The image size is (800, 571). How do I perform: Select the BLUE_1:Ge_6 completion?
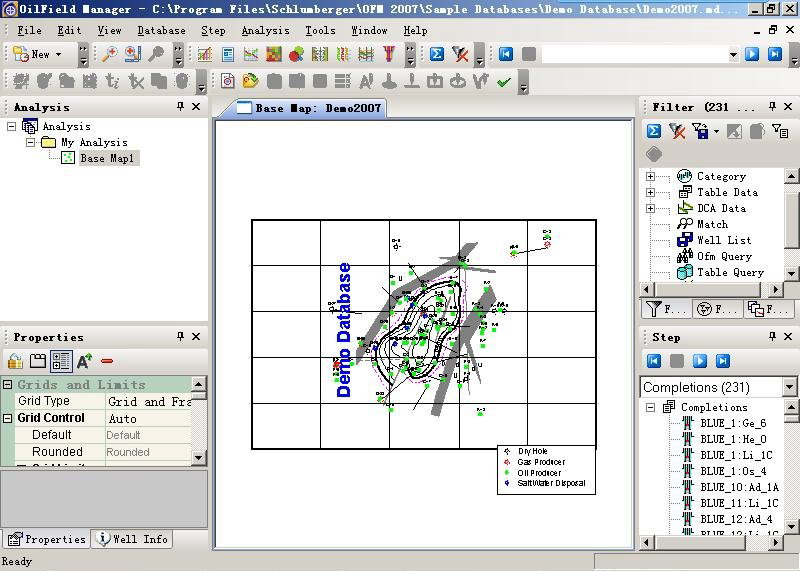pyautogui.click(x=733, y=423)
